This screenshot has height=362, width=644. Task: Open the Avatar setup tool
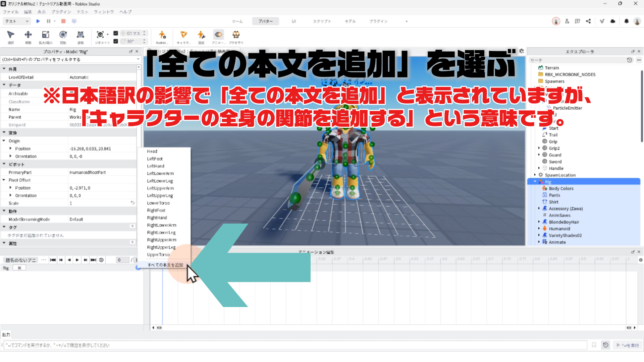pyautogui.click(x=162, y=35)
